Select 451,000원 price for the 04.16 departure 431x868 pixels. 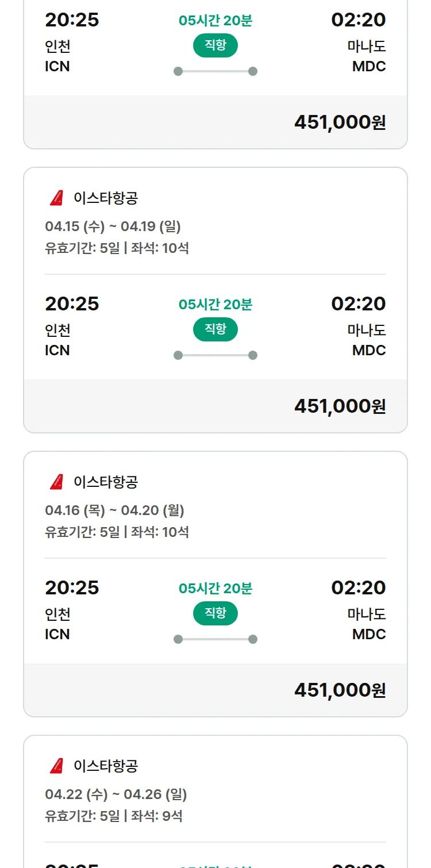[340, 690]
